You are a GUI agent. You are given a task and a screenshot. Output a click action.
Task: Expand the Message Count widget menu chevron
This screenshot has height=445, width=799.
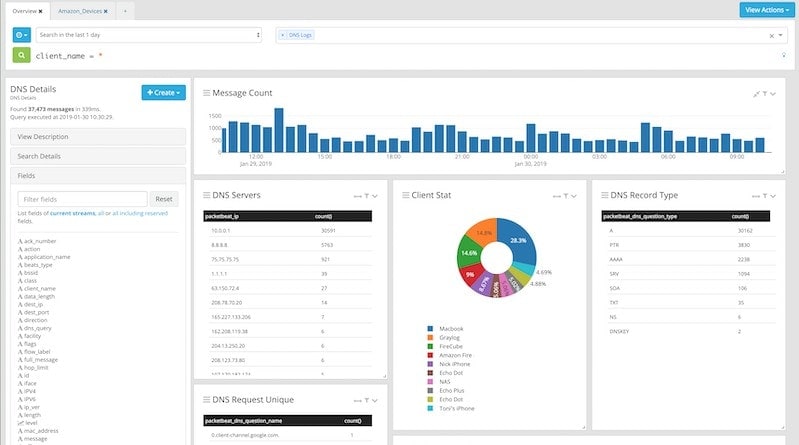coord(773,94)
